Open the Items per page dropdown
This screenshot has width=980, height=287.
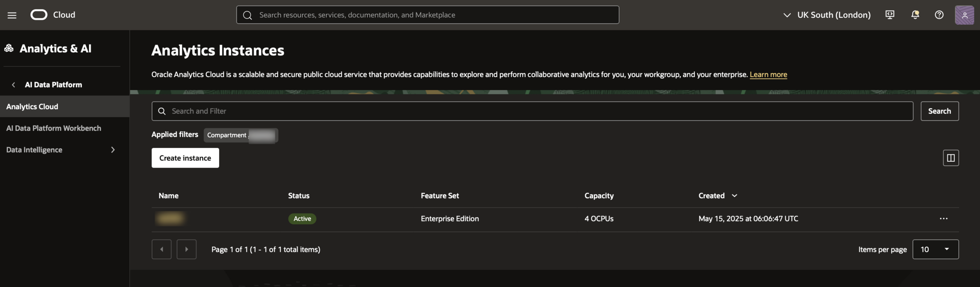coord(935,249)
